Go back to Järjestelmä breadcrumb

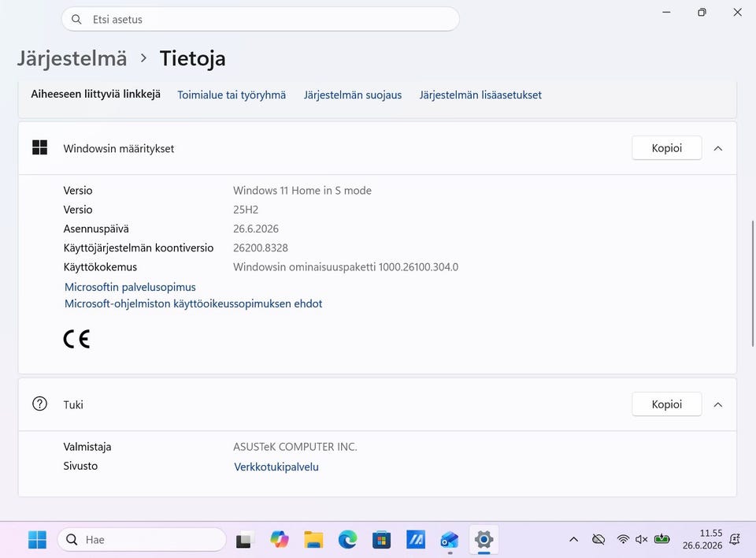72,58
